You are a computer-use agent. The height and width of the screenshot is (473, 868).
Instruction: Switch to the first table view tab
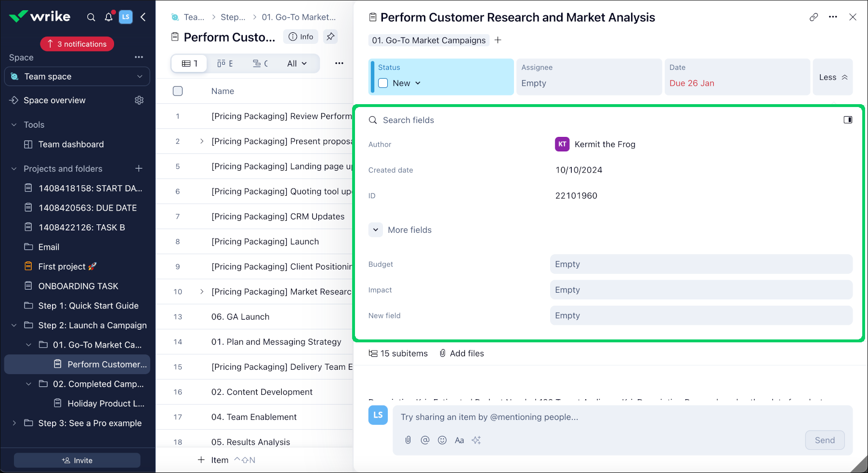click(190, 64)
